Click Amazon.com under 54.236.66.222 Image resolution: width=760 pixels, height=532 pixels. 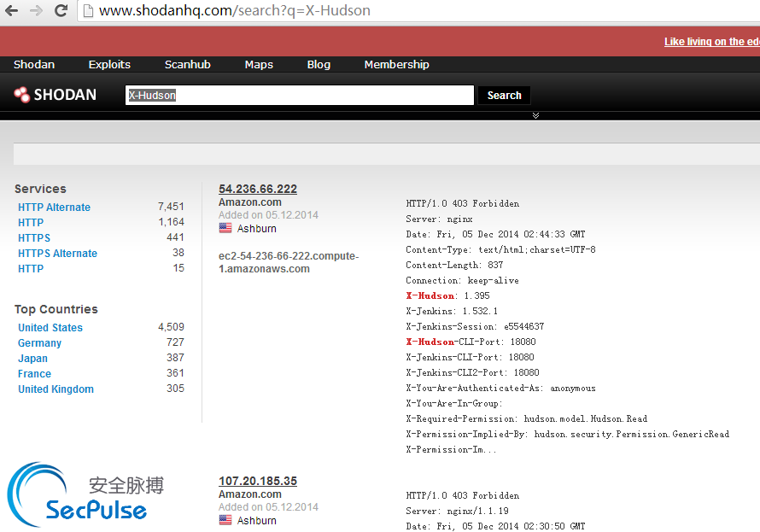click(250, 202)
